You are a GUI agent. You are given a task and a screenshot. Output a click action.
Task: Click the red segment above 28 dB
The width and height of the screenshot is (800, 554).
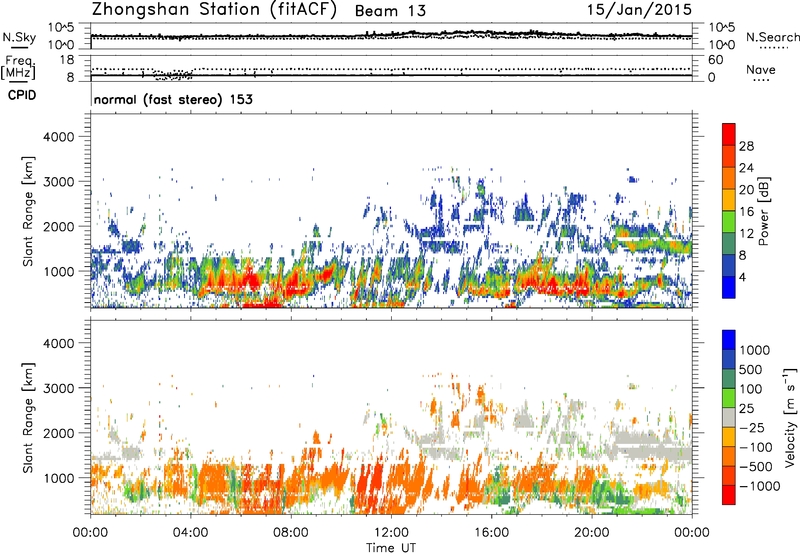point(729,134)
